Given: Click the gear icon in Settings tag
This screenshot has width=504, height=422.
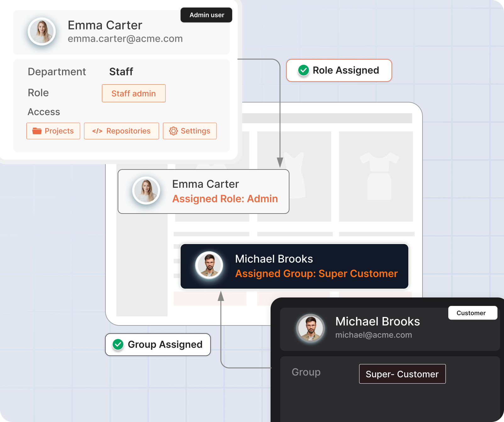Looking at the screenshot, I should pyautogui.click(x=173, y=131).
